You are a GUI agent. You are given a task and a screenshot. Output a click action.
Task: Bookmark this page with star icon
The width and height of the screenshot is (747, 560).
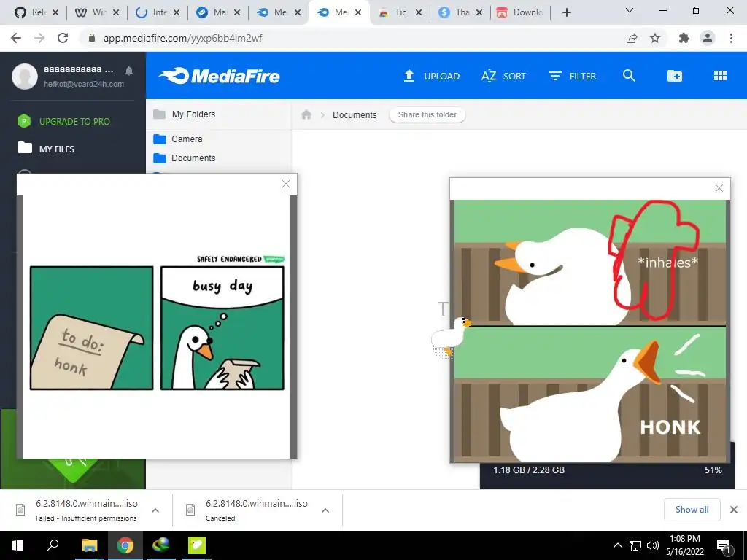tap(655, 38)
